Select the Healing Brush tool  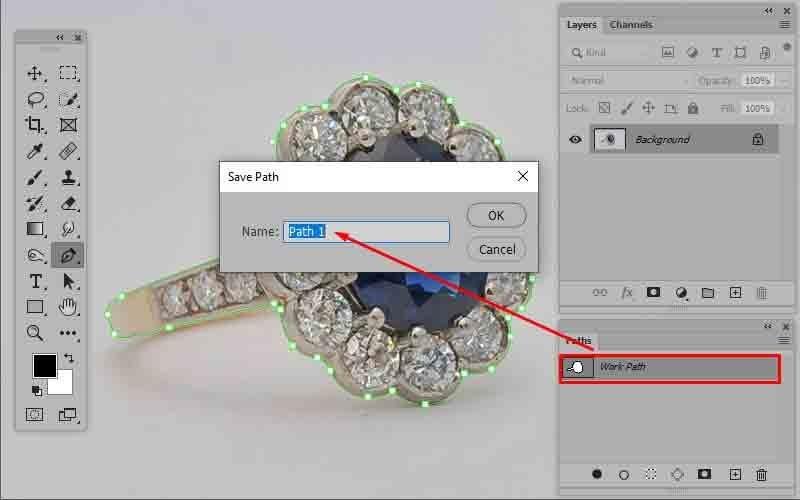(68, 152)
